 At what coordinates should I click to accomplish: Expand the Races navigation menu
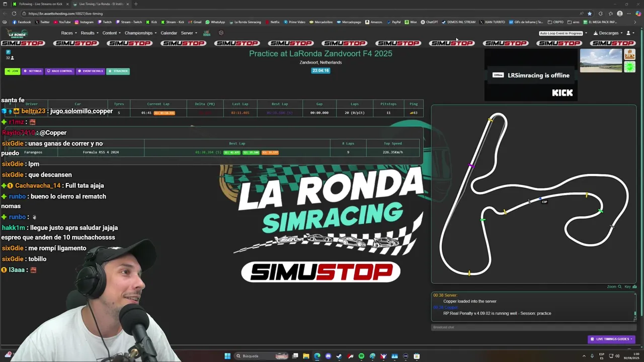click(x=68, y=33)
